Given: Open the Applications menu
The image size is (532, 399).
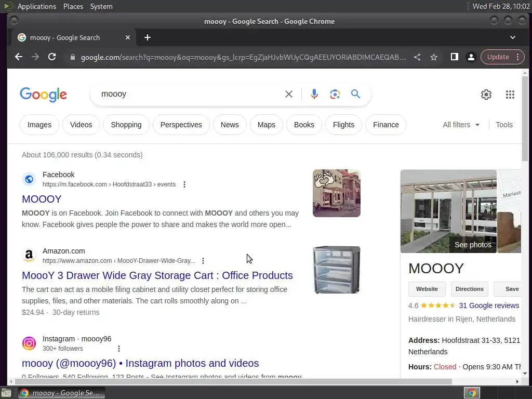Looking at the screenshot, I should click(37, 6).
